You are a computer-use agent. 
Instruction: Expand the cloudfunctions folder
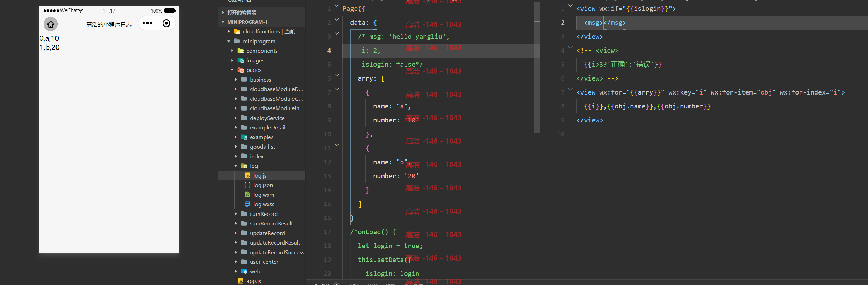[x=229, y=31]
